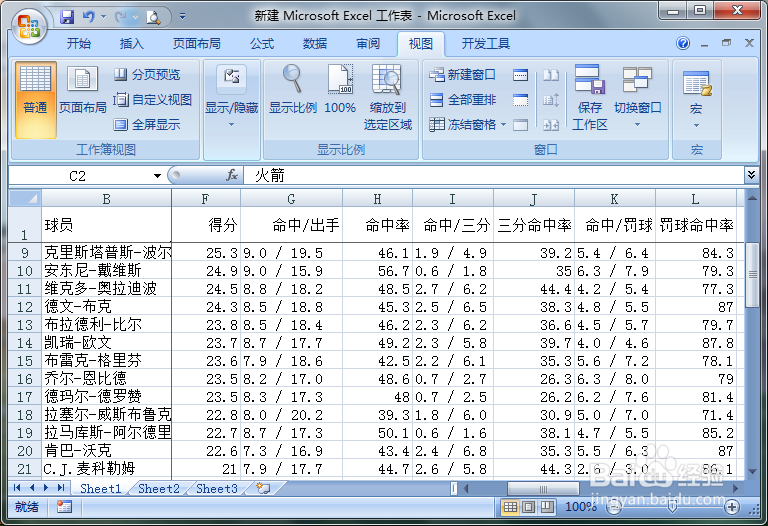
Task: Zoom in with the plus button
Action: click(x=732, y=507)
